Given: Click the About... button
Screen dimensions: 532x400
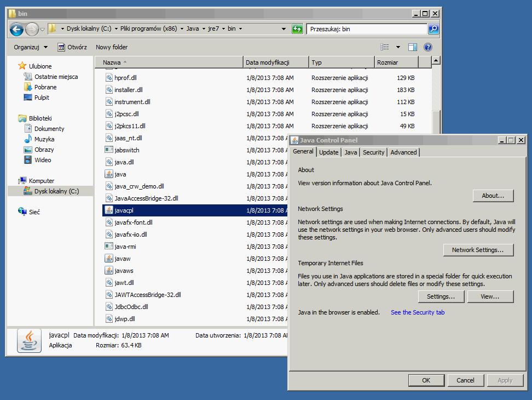Looking at the screenshot, I should [x=493, y=196].
